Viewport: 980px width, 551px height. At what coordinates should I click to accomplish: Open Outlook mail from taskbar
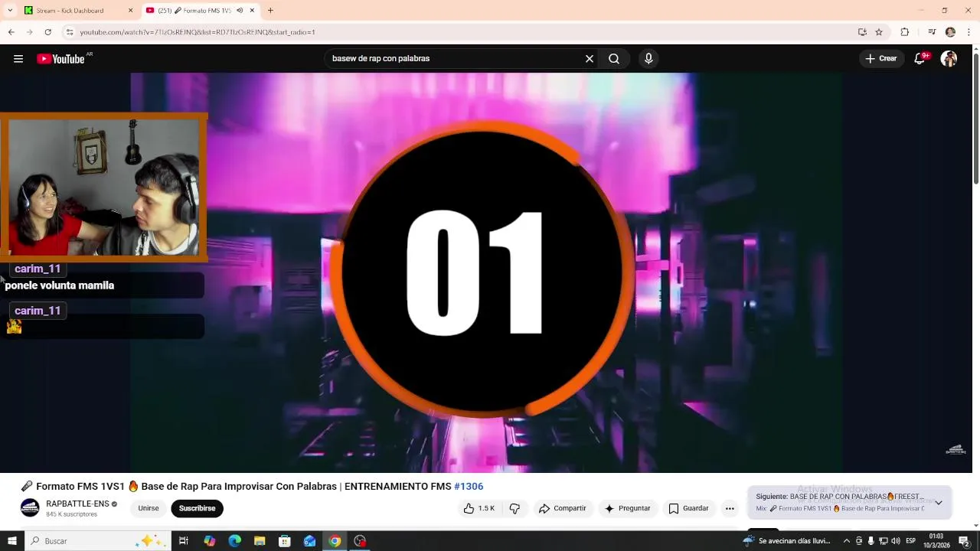coord(310,541)
